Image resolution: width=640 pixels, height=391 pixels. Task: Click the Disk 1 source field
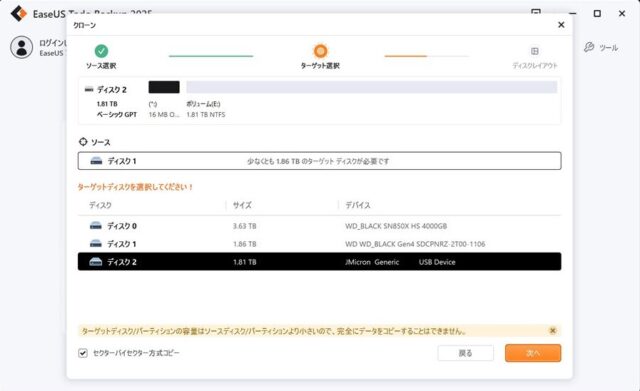coord(319,161)
